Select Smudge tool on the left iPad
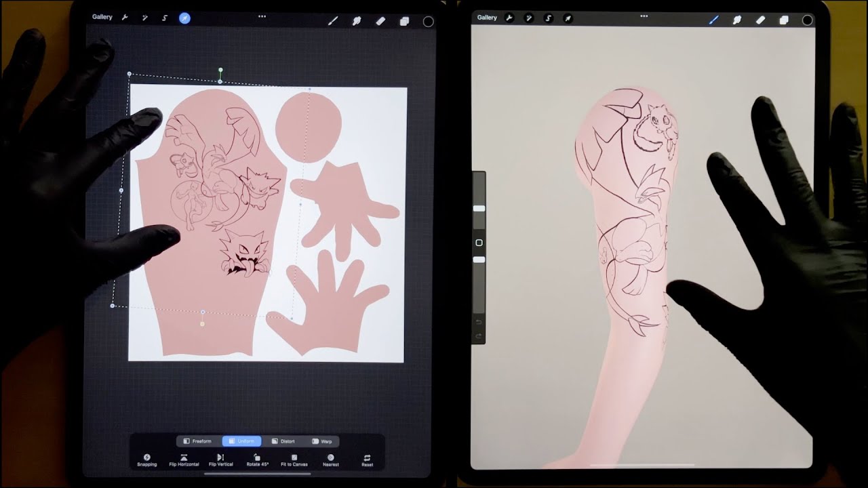This screenshot has width=868, height=488. tap(357, 21)
